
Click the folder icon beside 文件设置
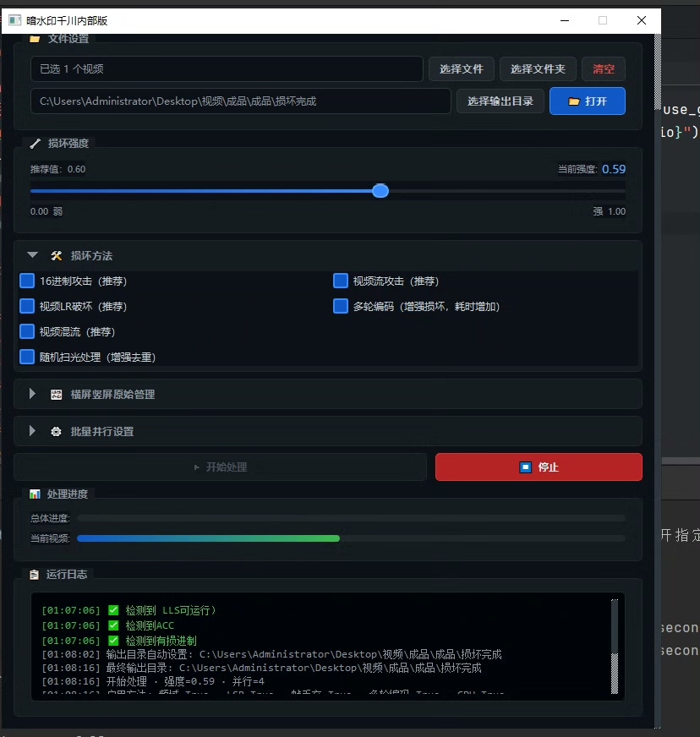coord(35,39)
